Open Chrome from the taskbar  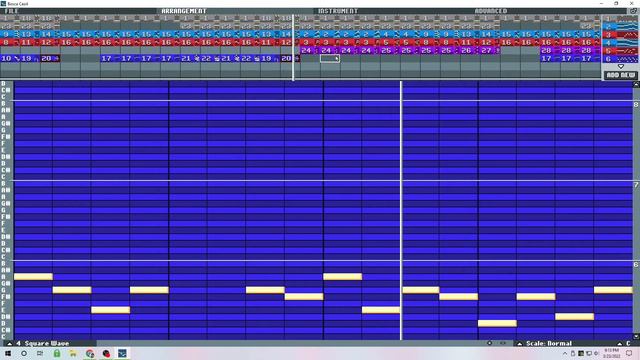click(90, 353)
